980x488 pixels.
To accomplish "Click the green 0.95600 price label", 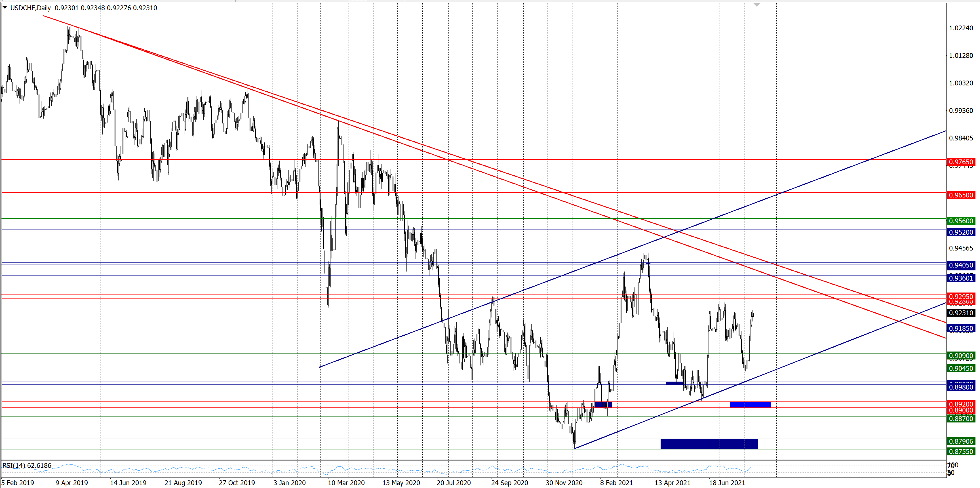I will coord(961,221).
